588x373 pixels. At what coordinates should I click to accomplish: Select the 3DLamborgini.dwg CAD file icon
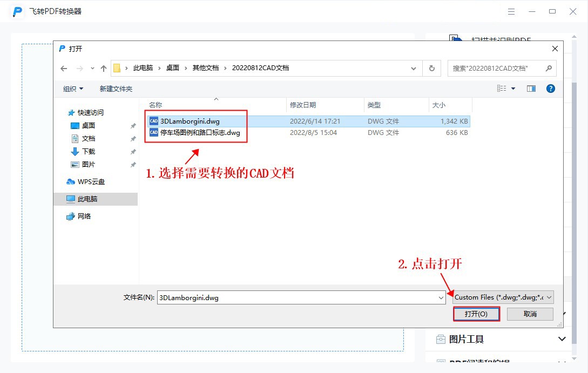pyautogui.click(x=153, y=121)
